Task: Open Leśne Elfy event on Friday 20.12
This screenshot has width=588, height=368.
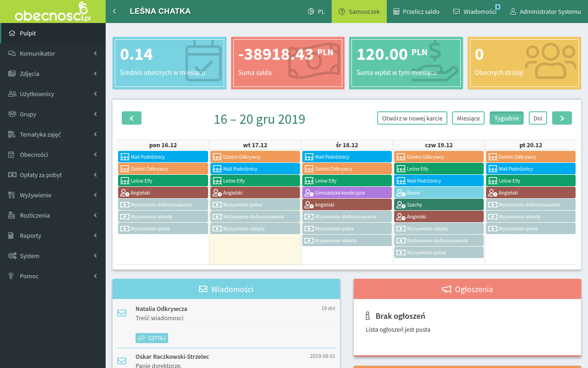Action: tap(531, 181)
